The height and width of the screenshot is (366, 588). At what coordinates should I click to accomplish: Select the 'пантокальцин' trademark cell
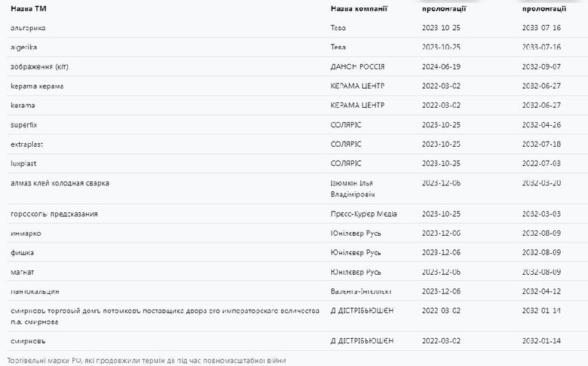click(35, 291)
